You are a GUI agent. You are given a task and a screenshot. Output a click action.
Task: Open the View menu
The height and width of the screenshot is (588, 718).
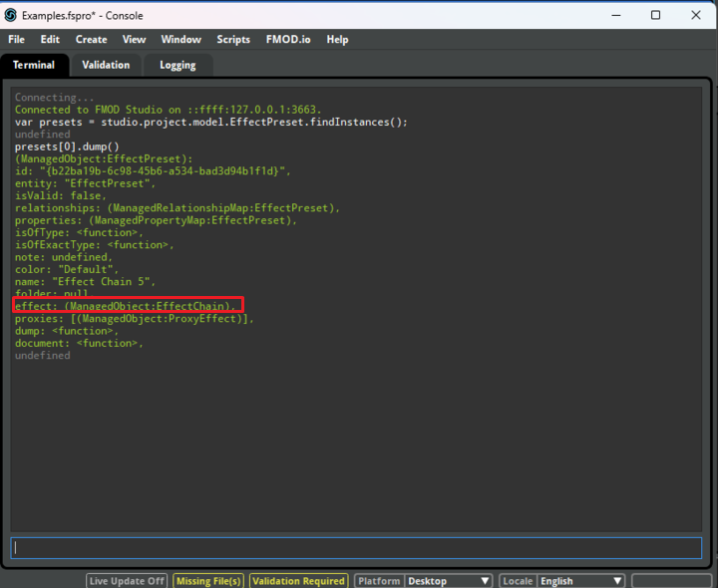tap(134, 39)
